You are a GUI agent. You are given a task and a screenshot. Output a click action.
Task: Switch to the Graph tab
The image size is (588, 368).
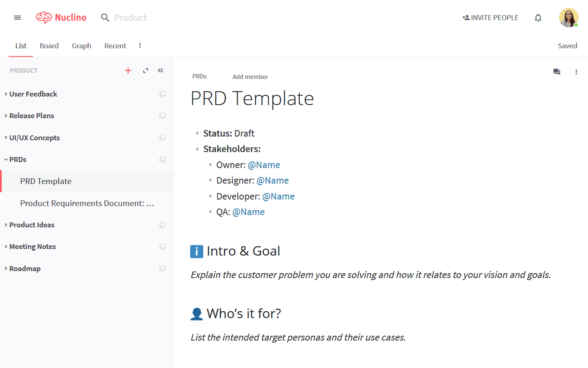point(81,45)
